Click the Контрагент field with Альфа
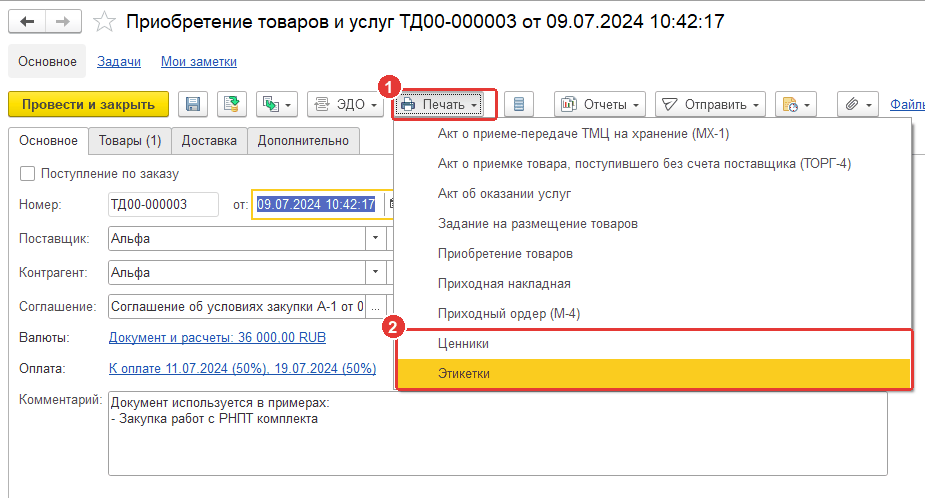This screenshot has width=925, height=498. click(x=237, y=273)
